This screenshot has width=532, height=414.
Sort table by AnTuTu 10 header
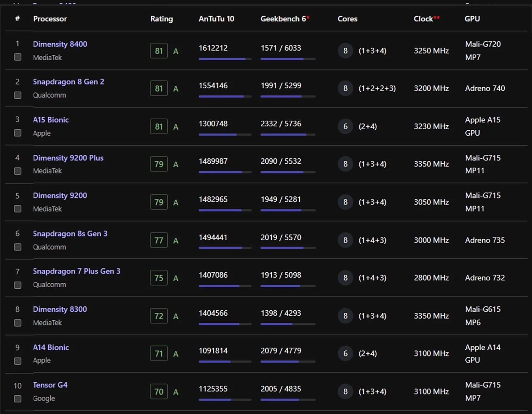point(216,19)
